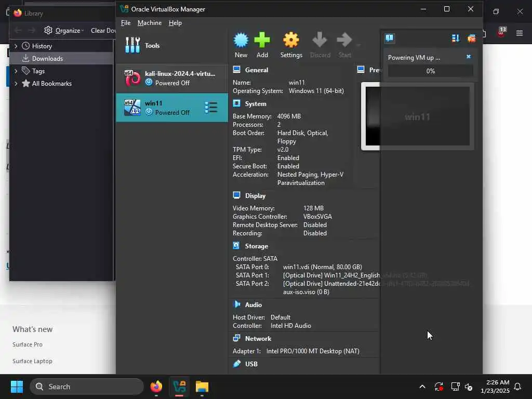Image resolution: width=532 pixels, height=399 pixels.
Task: Click the taskbar Search box
Action: point(87,387)
